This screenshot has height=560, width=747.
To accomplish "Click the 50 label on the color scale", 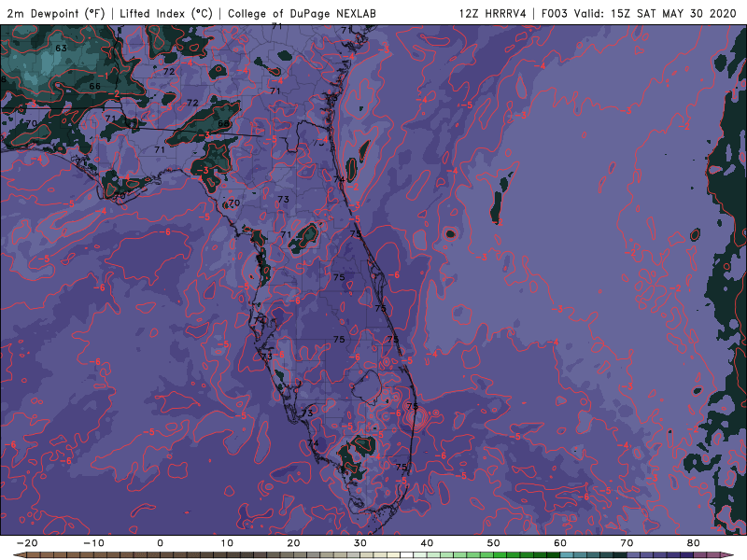I will click(494, 543).
